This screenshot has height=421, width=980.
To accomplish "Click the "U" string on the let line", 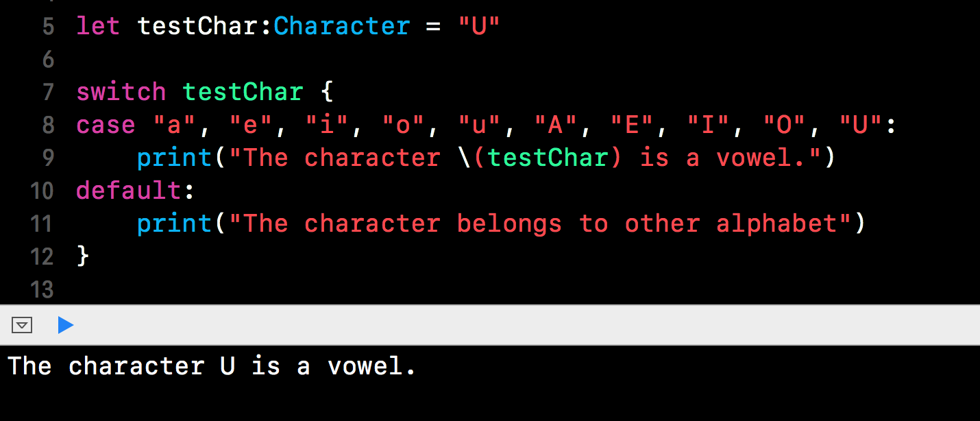I will [x=479, y=27].
